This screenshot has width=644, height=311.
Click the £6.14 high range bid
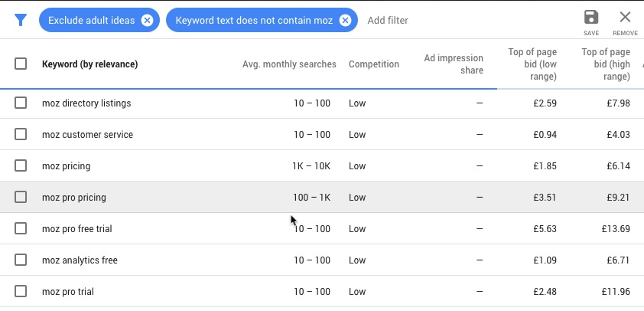[x=618, y=165]
